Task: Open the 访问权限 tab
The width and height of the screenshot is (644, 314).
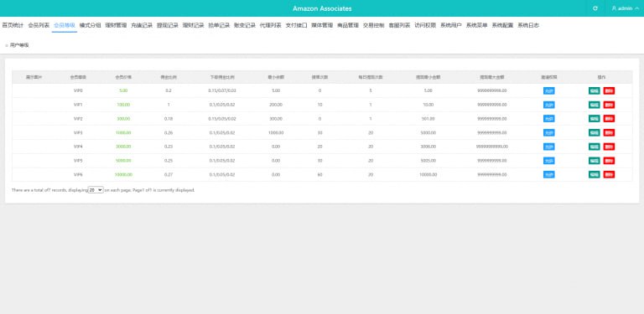Action: pos(425,25)
